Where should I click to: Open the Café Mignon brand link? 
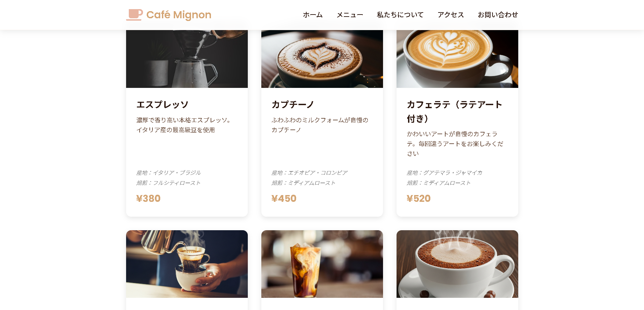(x=169, y=15)
